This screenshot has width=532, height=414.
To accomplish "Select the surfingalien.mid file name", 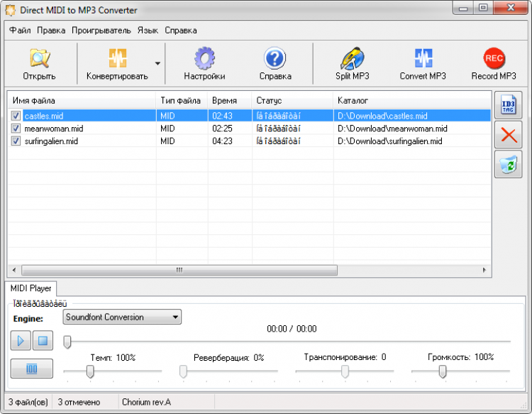I will (51, 141).
